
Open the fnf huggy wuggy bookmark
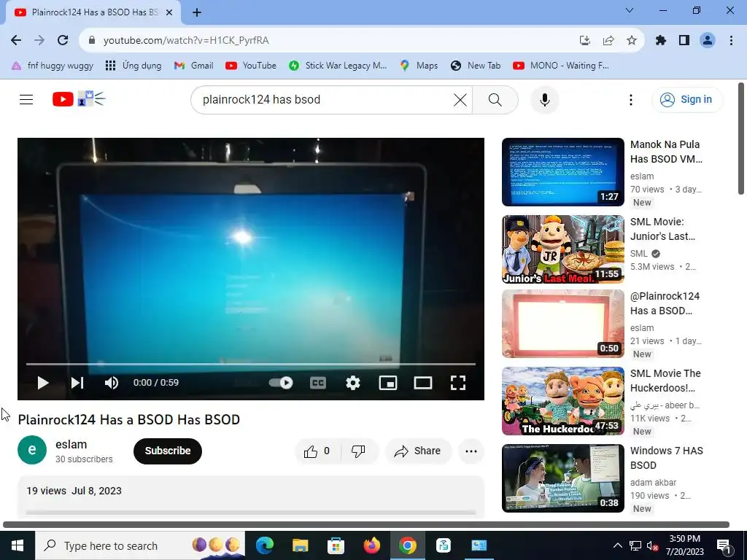(x=53, y=66)
